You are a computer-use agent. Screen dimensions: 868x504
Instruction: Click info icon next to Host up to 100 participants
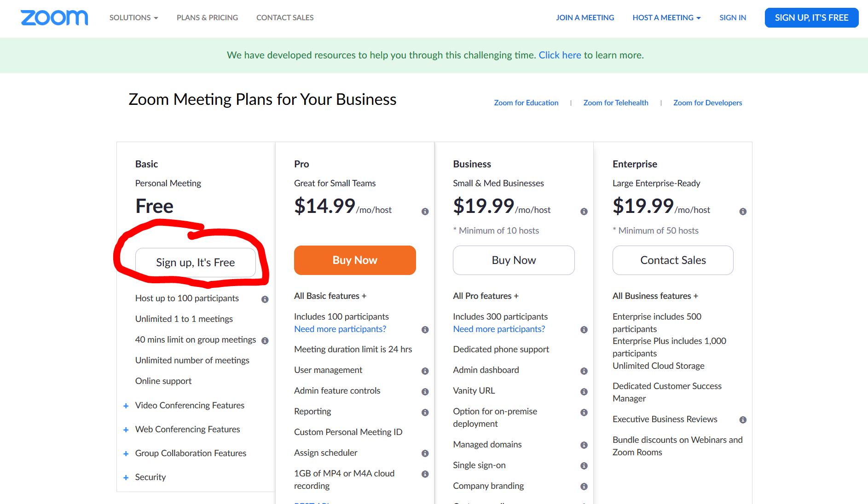pos(265,299)
